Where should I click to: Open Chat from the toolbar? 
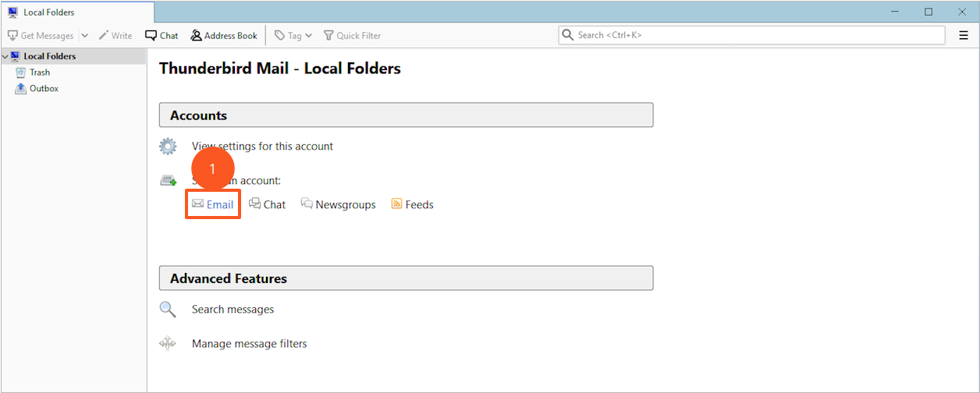[162, 36]
